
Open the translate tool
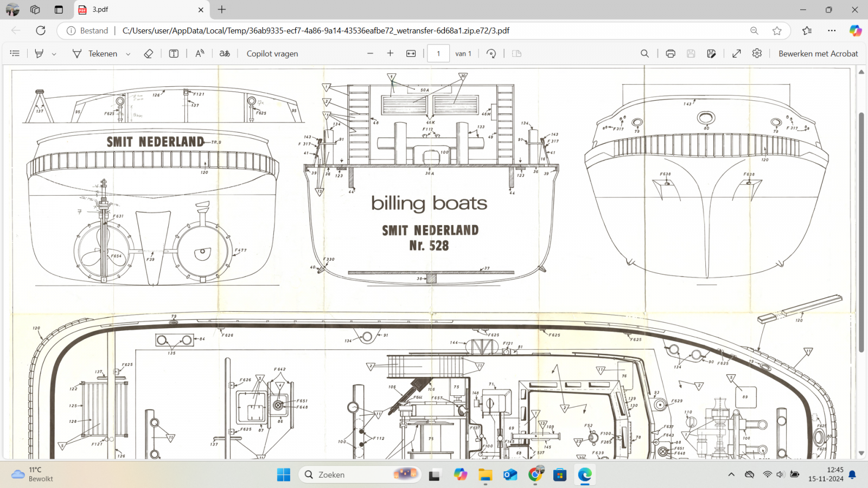(225, 53)
